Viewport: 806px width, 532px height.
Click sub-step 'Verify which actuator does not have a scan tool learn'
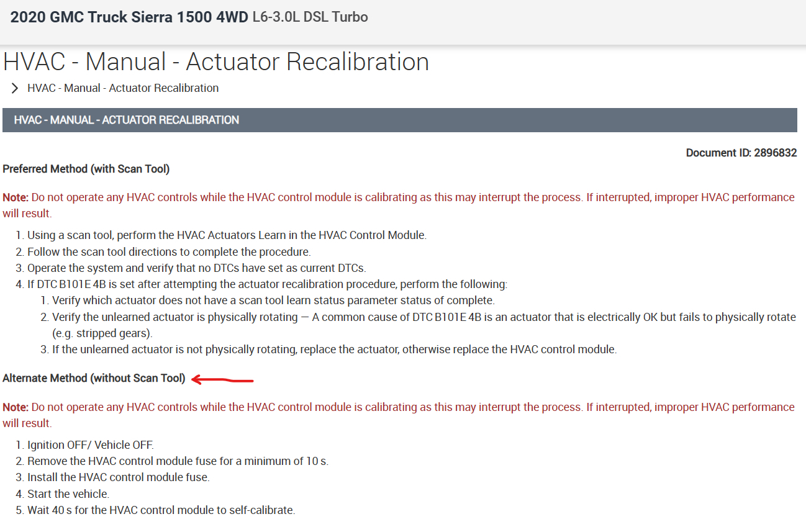point(273,300)
